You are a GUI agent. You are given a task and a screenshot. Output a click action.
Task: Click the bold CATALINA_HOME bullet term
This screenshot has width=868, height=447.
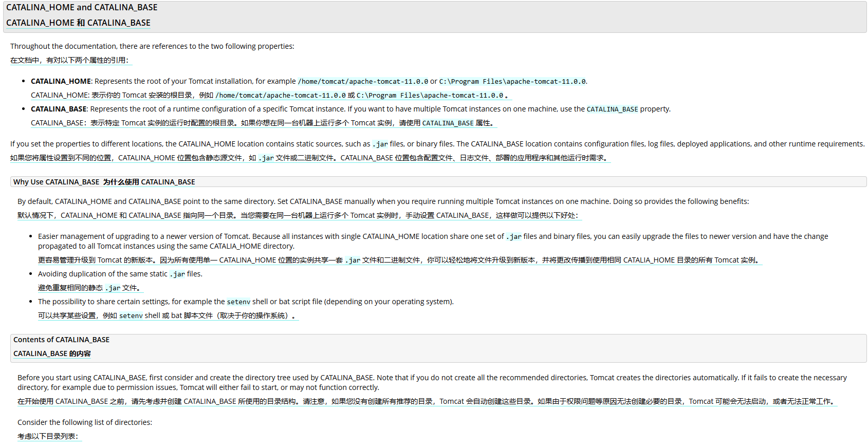click(61, 81)
